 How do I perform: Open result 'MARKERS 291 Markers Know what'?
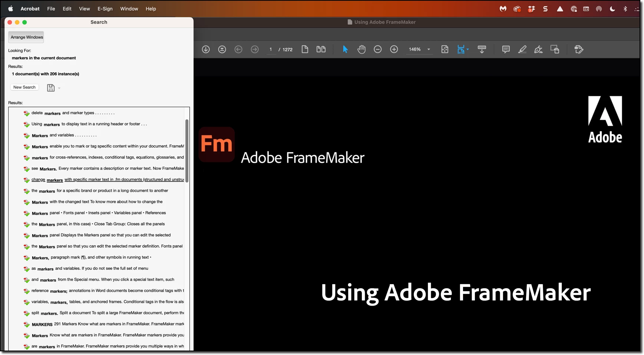click(x=108, y=324)
